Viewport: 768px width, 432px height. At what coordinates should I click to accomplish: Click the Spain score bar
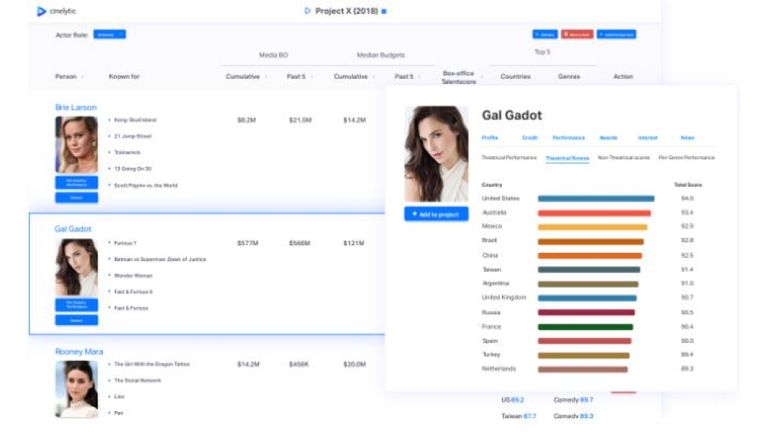pos(584,341)
